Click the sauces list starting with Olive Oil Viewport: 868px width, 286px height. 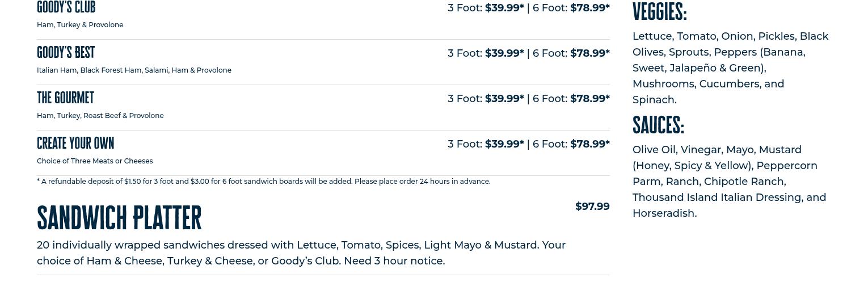(x=729, y=182)
